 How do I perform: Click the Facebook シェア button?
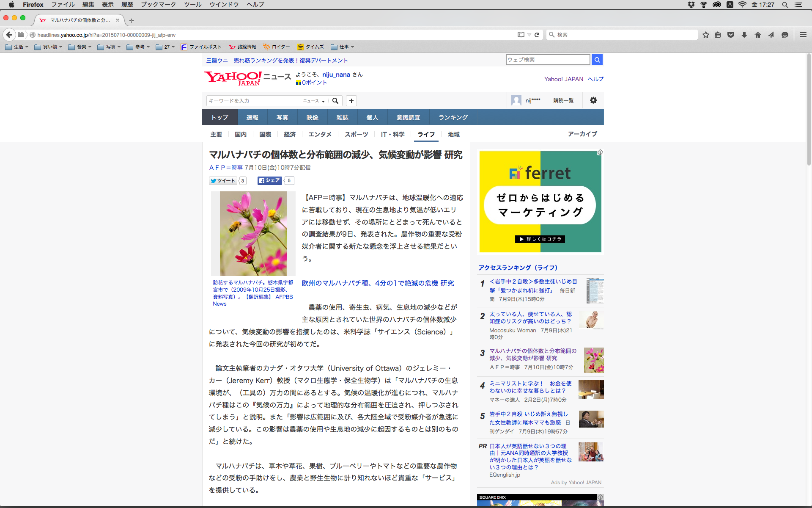coord(269,181)
